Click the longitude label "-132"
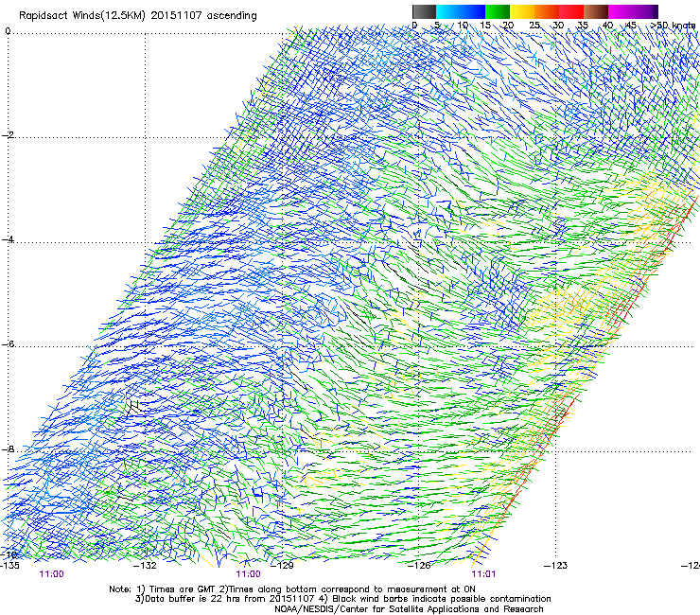 point(146,566)
